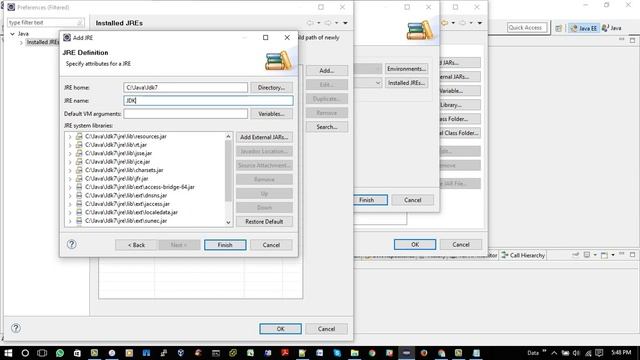640x360 pixels.
Task: Click Installed JREs... button in middle dialog
Action: [x=407, y=83]
